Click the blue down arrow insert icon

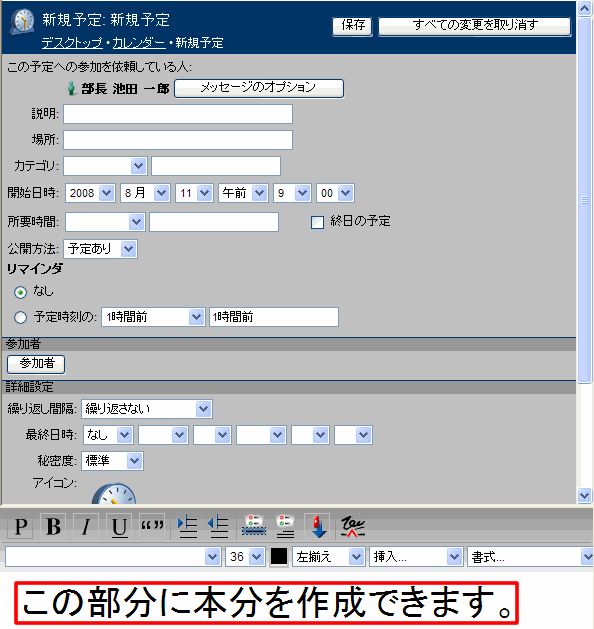317,526
